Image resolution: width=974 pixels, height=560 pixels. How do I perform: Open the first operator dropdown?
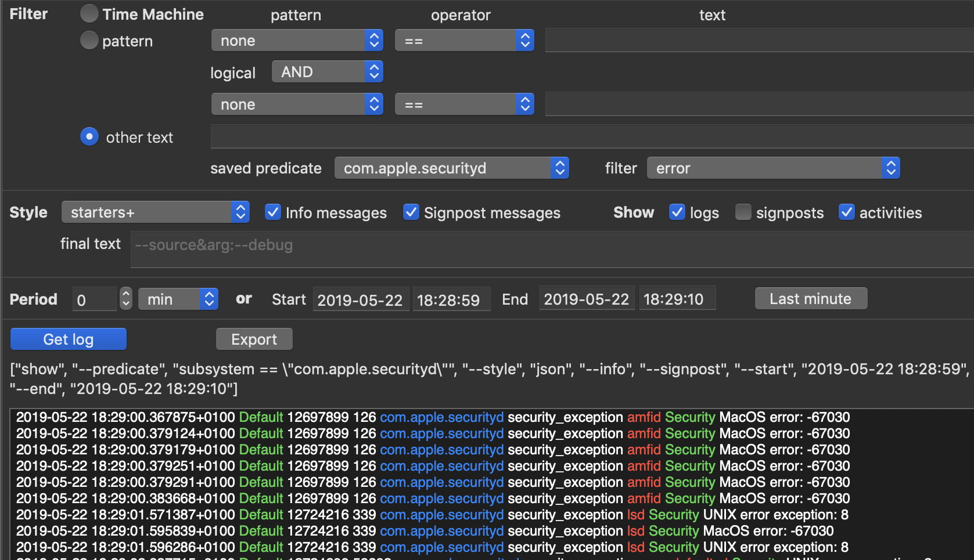point(464,41)
